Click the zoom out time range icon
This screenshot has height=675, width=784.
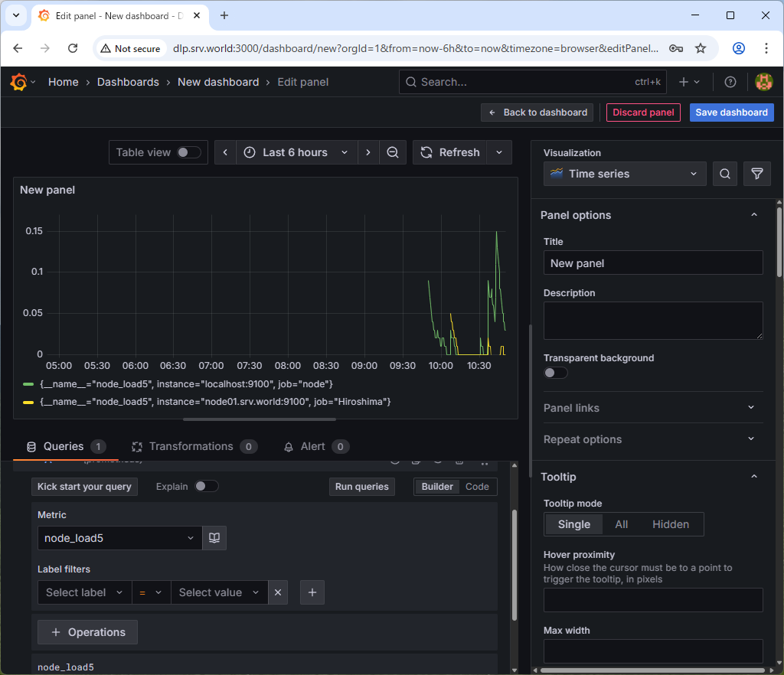(392, 152)
